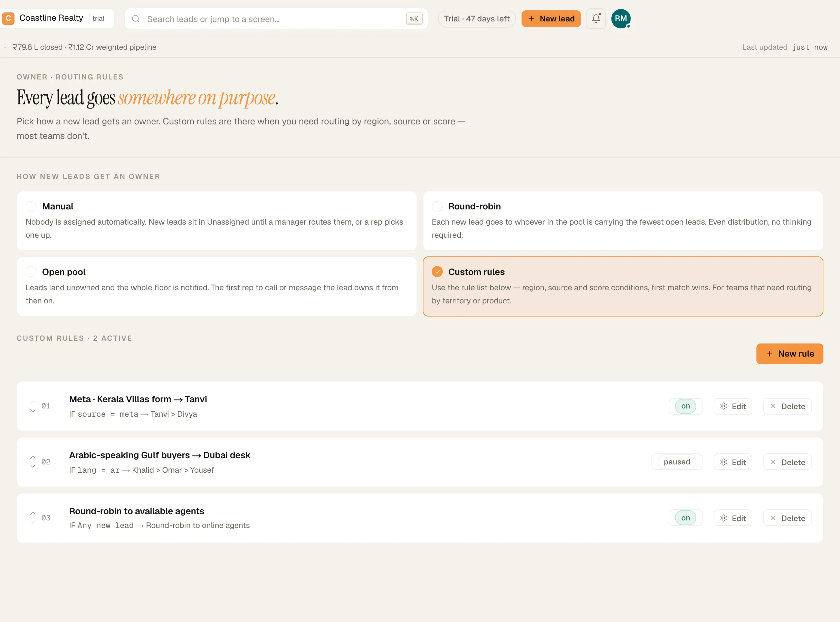Focus the Search leads input field
This screenshot has width=840, height=622.
[276, 19]
